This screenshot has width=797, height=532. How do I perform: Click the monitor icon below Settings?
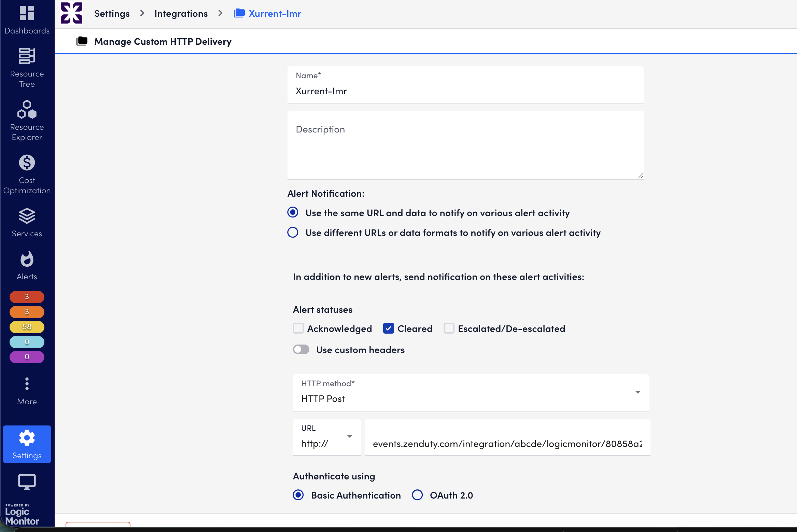[x=27, y=482]
